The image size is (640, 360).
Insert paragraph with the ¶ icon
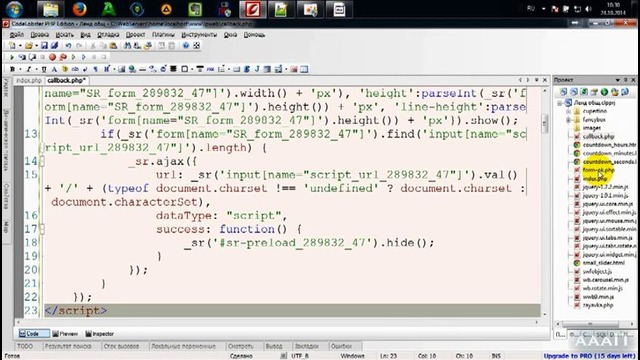[x=96, y=69]
